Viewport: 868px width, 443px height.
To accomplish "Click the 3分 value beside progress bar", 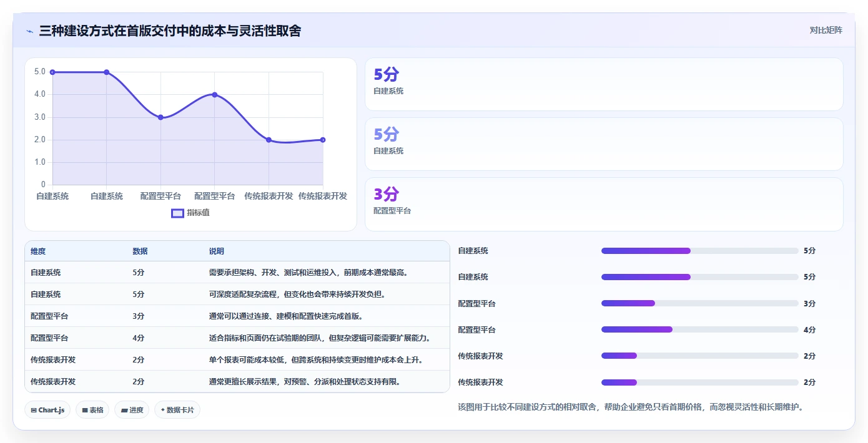I will coord(810,303).
